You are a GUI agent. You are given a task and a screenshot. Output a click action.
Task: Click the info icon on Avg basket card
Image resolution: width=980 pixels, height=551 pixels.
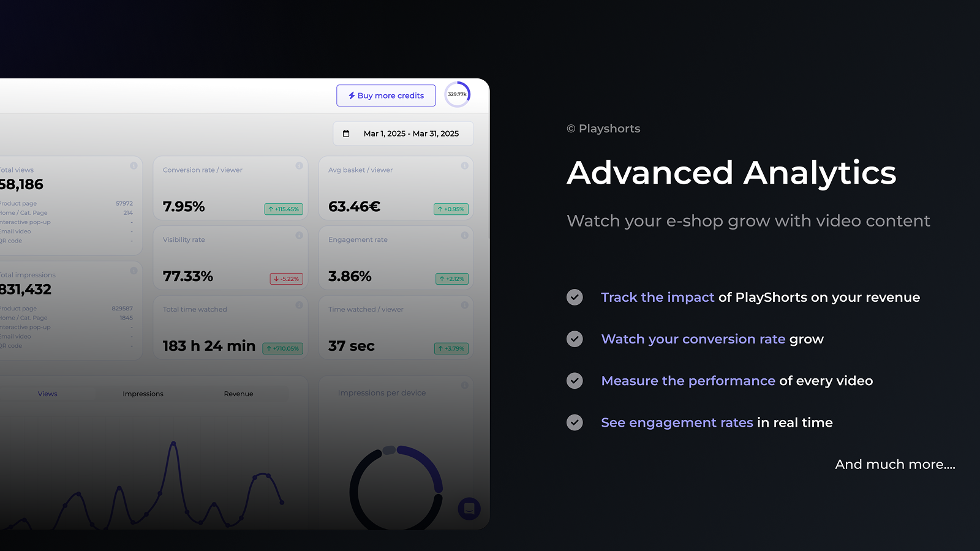click(x=464, y=166)
